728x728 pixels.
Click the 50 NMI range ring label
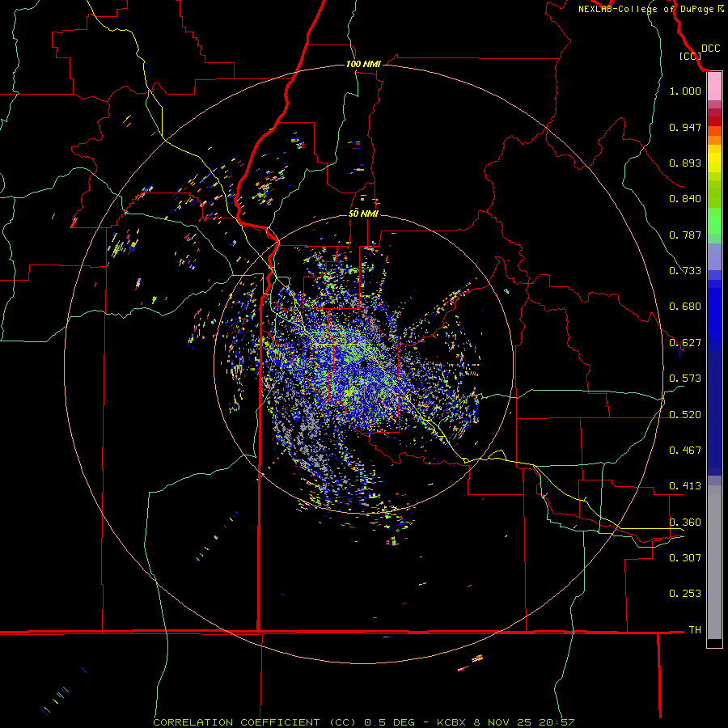[363, 214]
